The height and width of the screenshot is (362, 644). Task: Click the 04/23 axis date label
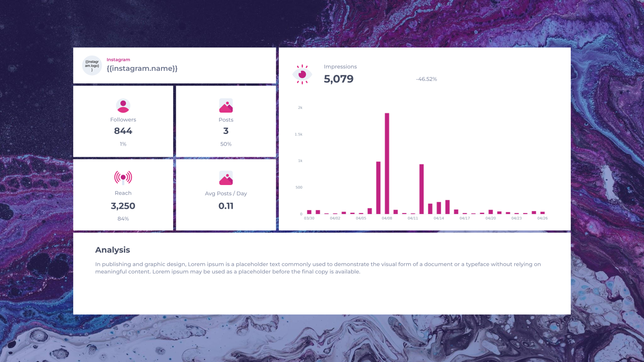click(x=516, y=218)
